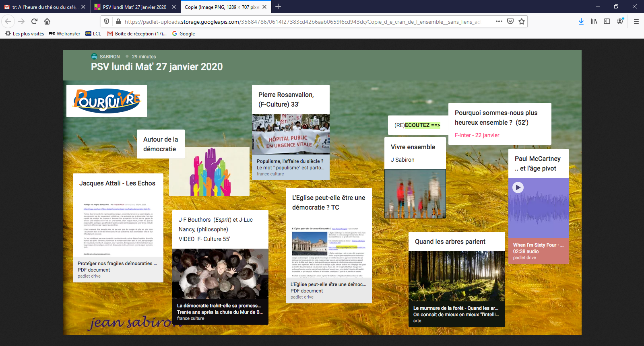Click the address bar URL field

[x=302, y=22]
